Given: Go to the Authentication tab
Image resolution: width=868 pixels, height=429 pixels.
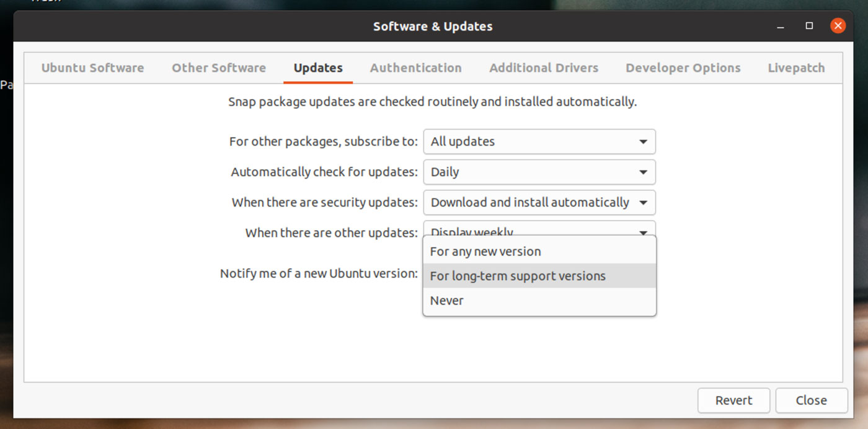Looking at the screenshot, I should [416, 68].
